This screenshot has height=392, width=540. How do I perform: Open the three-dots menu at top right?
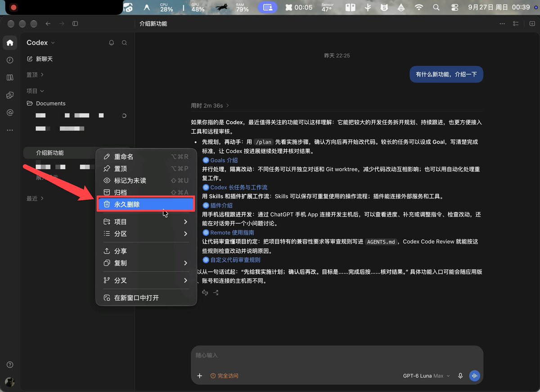tap(502, 23)
